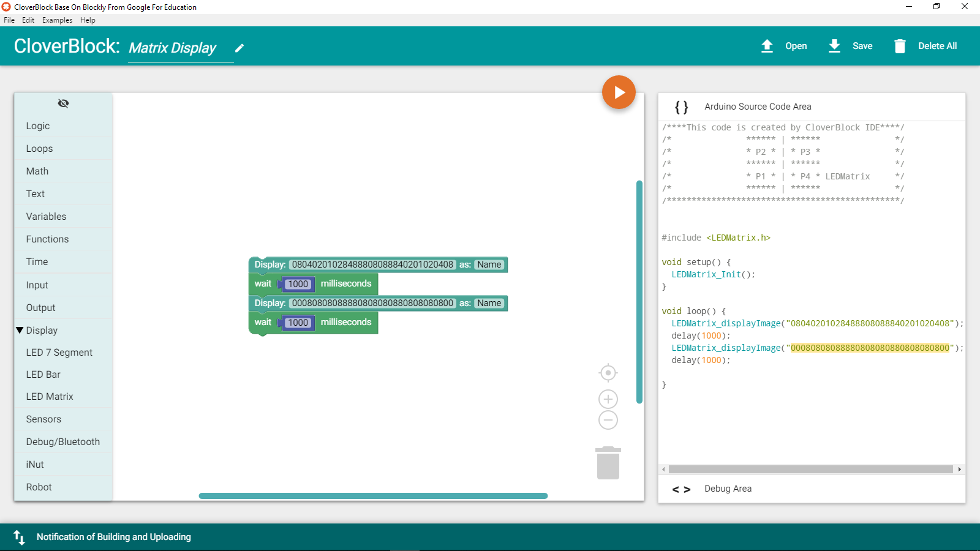
Task: Collapse the Display category triangle
Action: [20, 330]
